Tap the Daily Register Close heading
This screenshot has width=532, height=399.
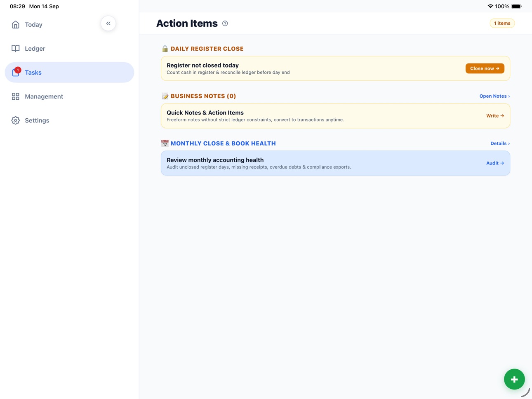[207, 49]
